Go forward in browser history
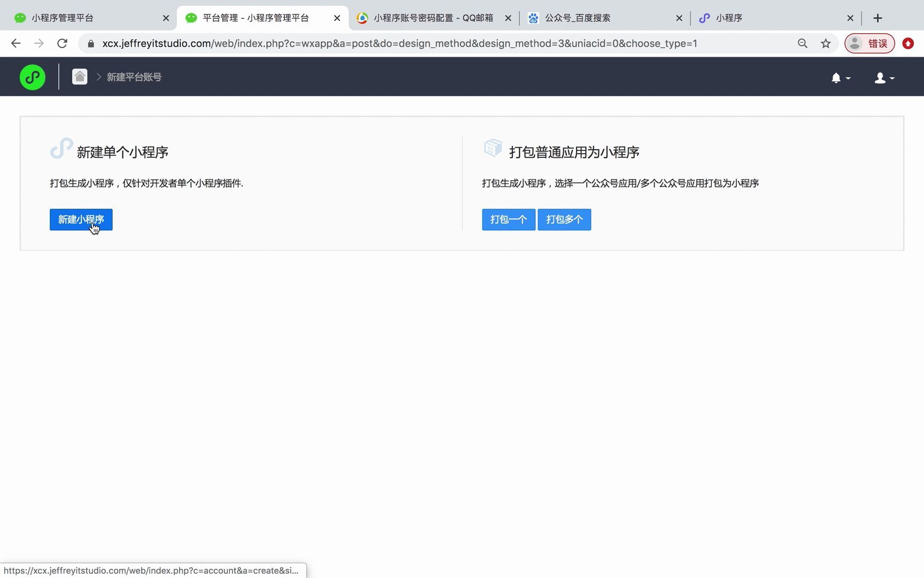 [x=39, y=43]
